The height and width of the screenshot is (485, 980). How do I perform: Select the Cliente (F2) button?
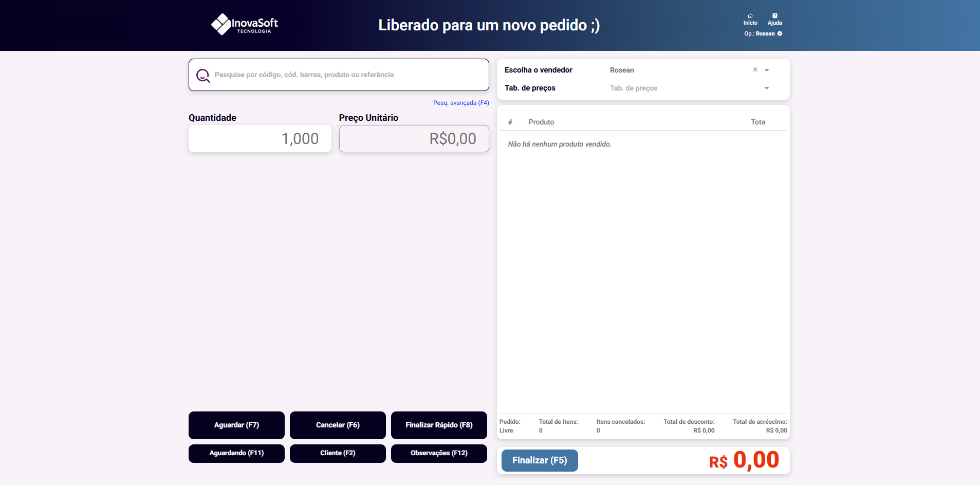point(338,453)
